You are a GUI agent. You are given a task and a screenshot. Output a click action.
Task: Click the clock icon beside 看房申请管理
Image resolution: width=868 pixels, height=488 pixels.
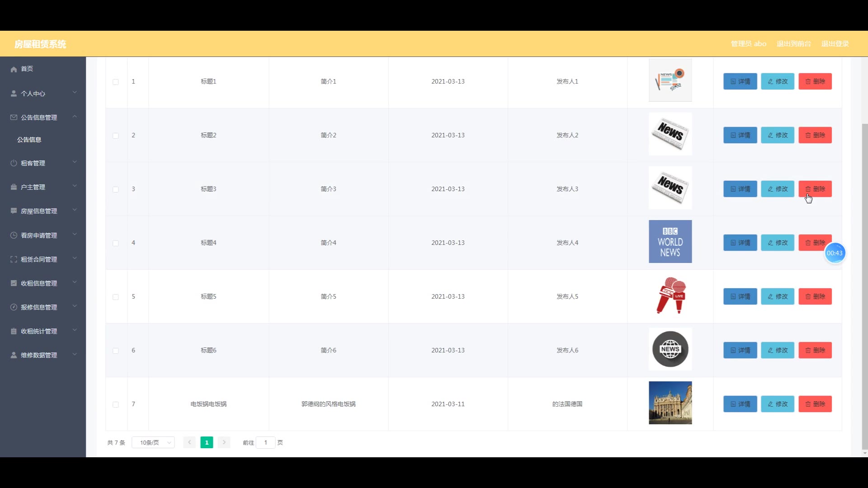[x=14, y=235]
